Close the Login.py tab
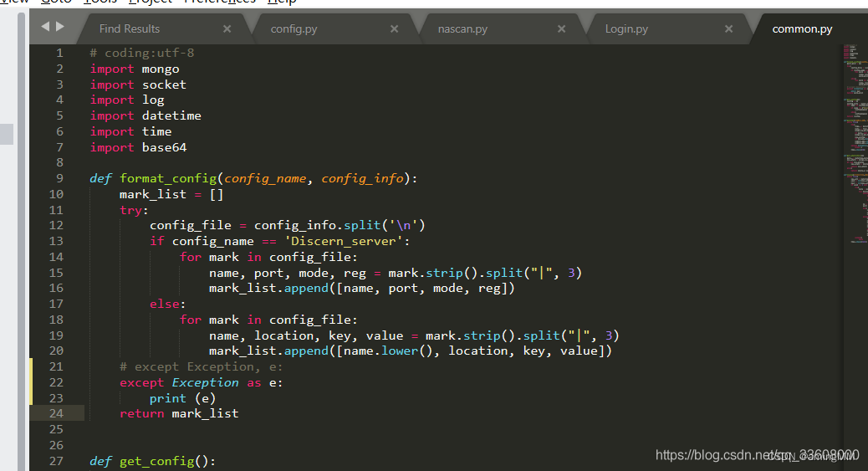 coord(728,28)
